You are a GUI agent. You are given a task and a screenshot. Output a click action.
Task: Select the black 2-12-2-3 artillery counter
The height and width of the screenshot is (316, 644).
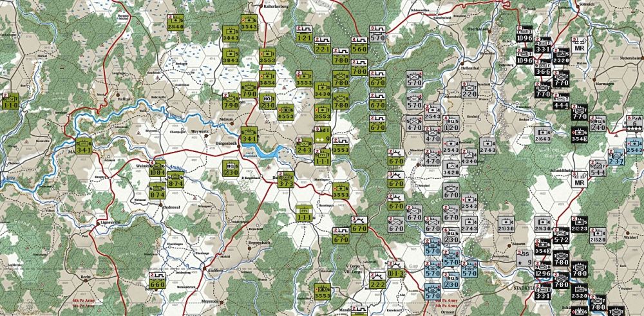[x=579, y=224]
